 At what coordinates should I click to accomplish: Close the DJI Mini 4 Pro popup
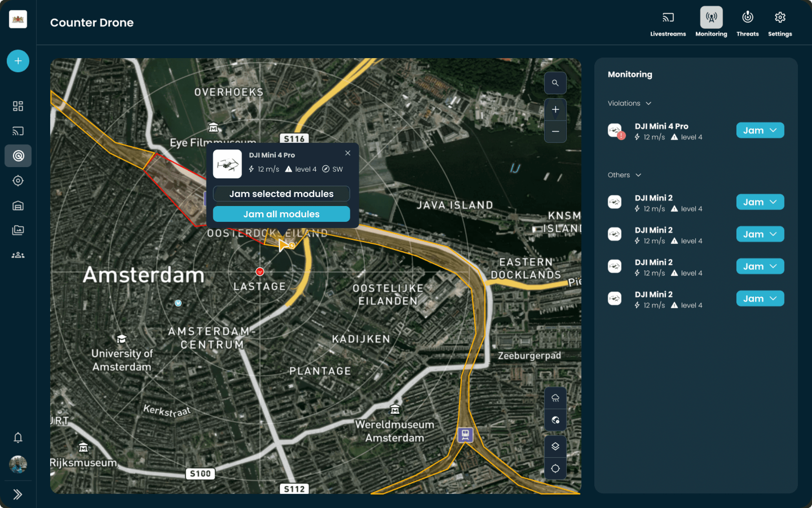348,153
